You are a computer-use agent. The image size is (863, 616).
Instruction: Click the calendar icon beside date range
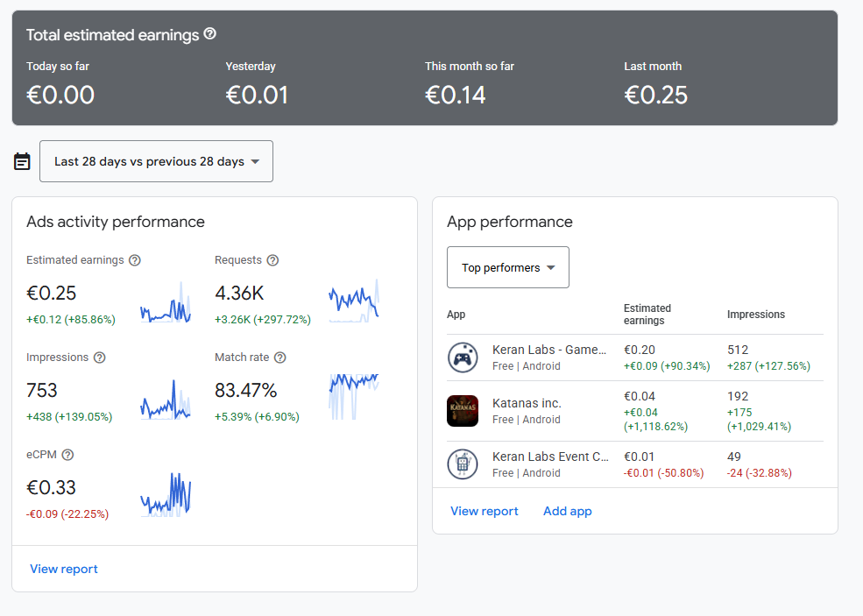(x=23, y=161)
